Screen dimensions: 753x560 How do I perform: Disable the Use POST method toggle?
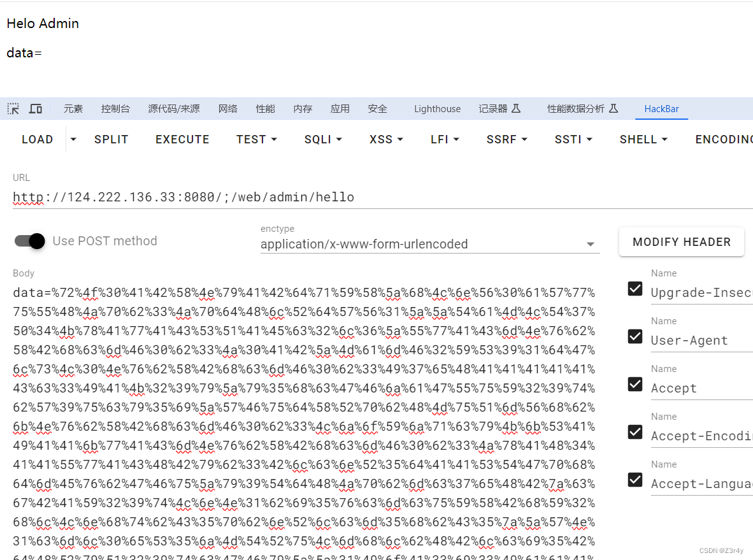click(x=29, y=241)
